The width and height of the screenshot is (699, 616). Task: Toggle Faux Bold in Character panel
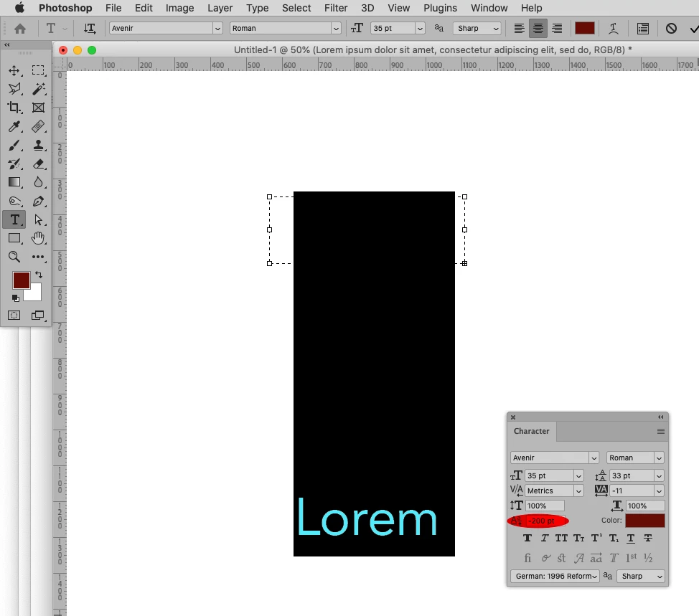527,538
